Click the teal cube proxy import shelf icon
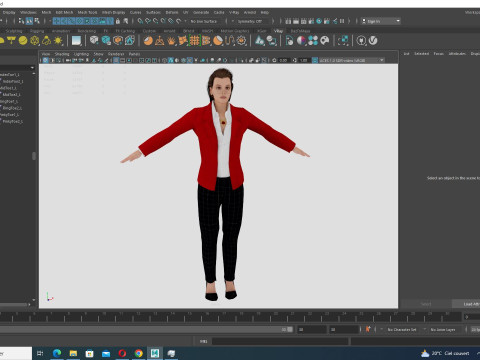The height and width of the screenshot is (360, 480). pyautogui.click(x=106, y=41)
